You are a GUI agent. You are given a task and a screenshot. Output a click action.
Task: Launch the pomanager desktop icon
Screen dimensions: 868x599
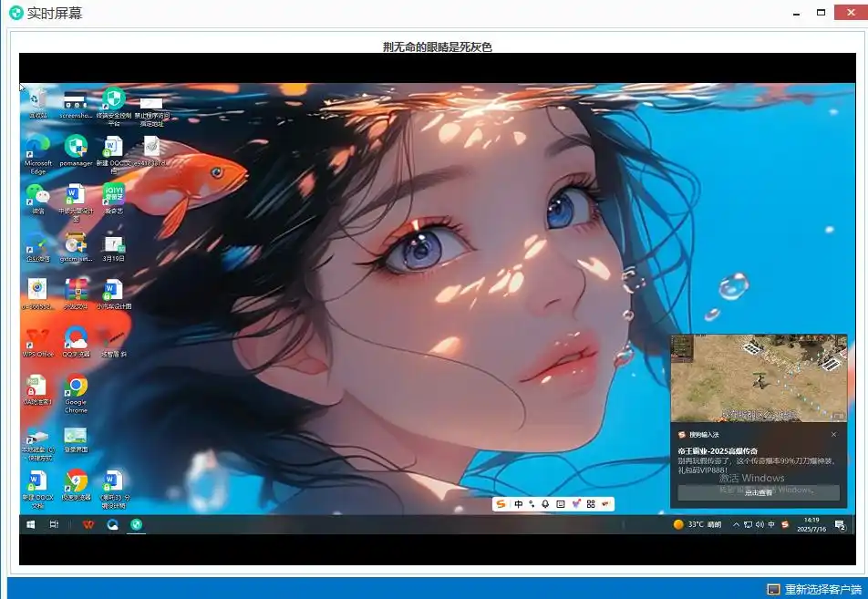(x=76, y=151)
